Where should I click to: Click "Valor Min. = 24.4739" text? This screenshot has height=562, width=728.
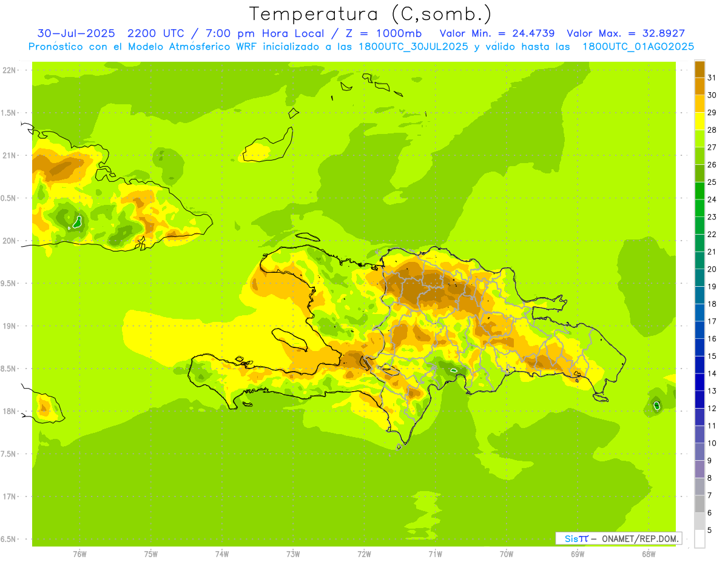[x=497, y=33]
